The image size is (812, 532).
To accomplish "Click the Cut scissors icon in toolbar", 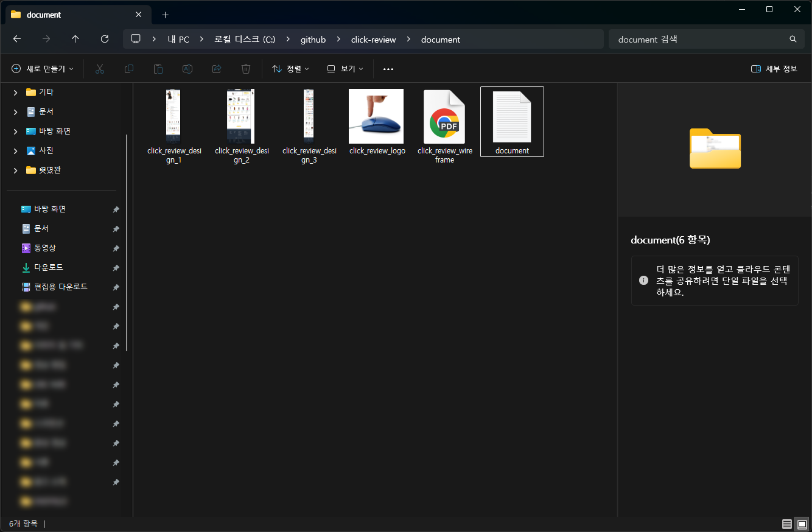I will [100, 69].
